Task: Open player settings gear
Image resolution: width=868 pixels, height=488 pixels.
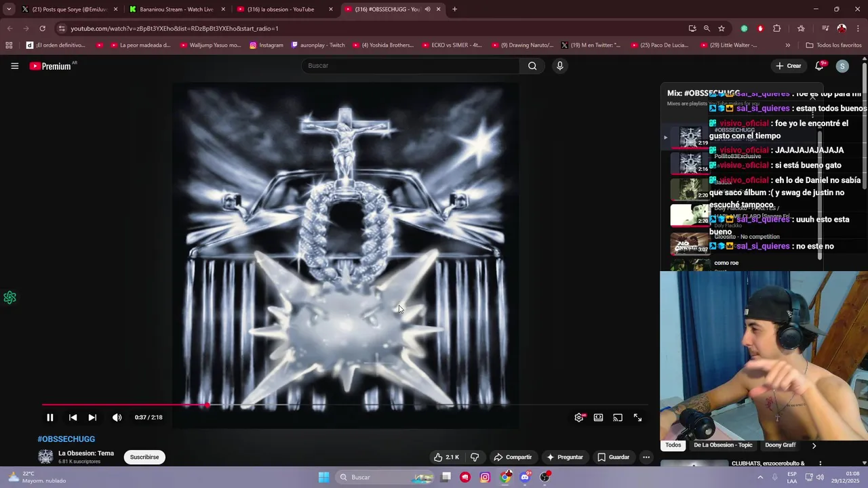Action: pos(579,418)
